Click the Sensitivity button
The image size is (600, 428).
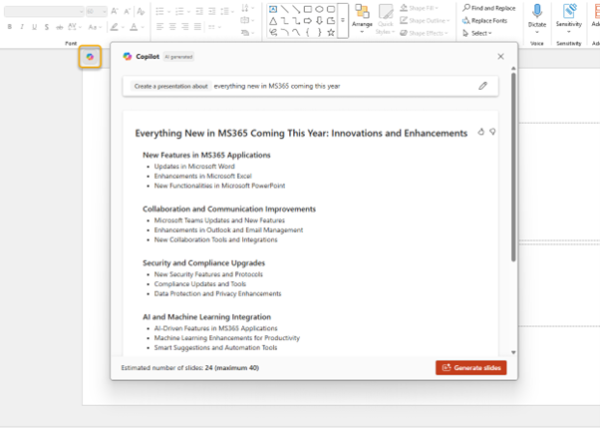(569, 18)
